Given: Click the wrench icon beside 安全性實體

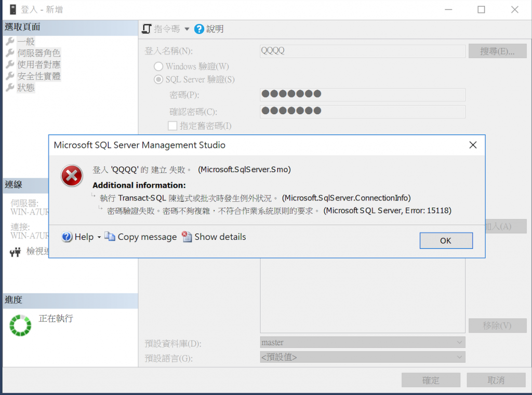Looking at the screenshot, I should pyautogui.click(x=10, y=76).
